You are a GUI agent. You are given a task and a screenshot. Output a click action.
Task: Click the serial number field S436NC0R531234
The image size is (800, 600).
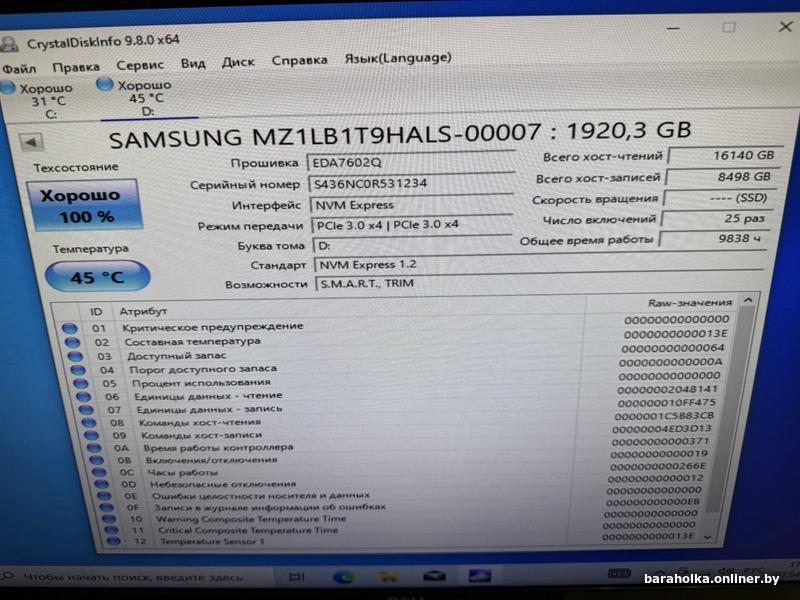411,183
